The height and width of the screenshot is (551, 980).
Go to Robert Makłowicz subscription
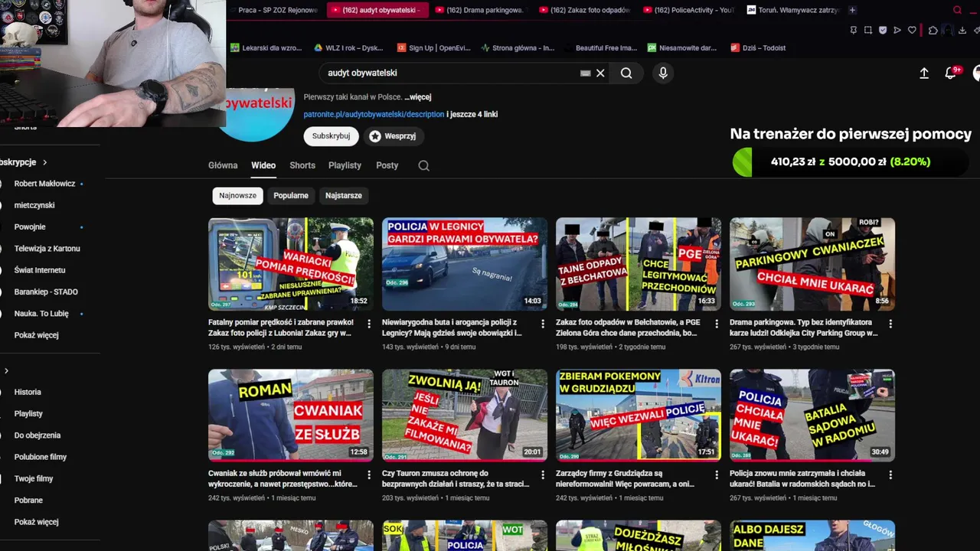(44, 184)
